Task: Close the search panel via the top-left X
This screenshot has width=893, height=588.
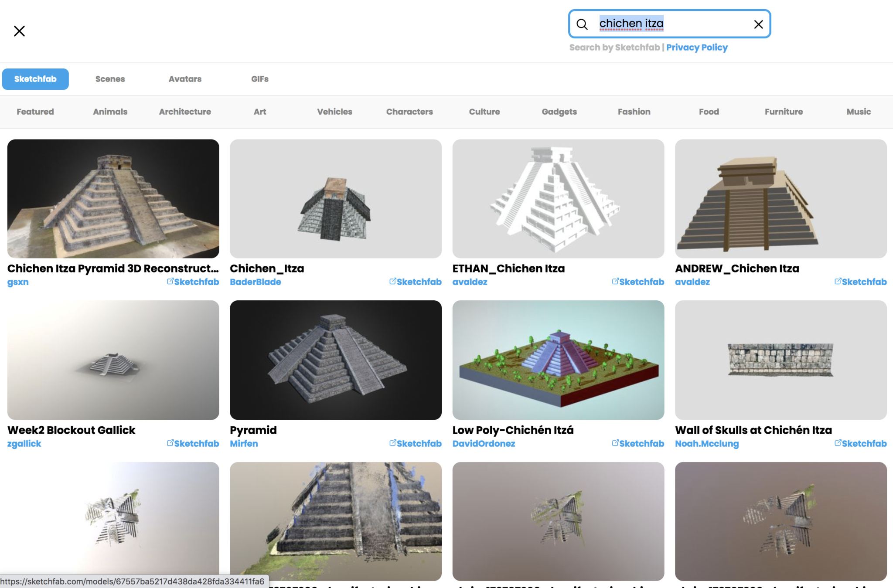Action: (x=19, y=31)
